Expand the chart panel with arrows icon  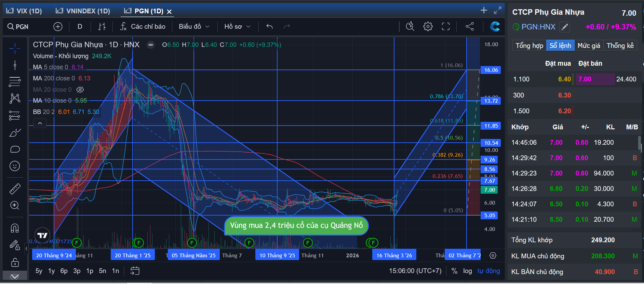coord(498,10)
